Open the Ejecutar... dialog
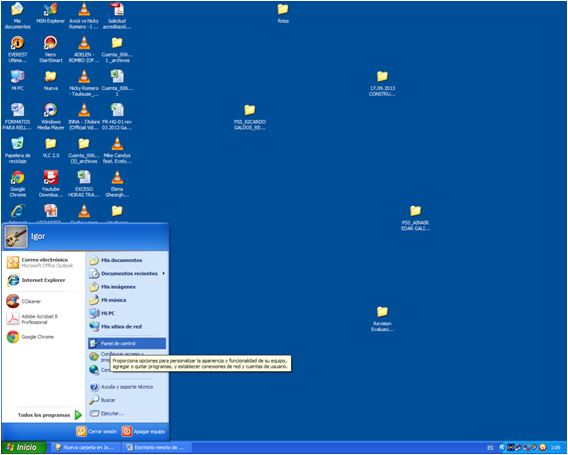Viewport: 568px width, 455px height. (x=127, y=413)
